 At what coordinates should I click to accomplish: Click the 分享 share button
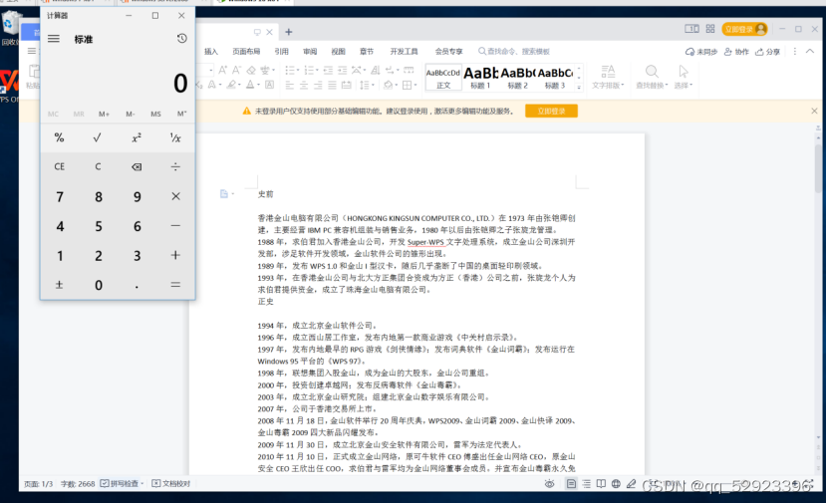pos(767,52)
